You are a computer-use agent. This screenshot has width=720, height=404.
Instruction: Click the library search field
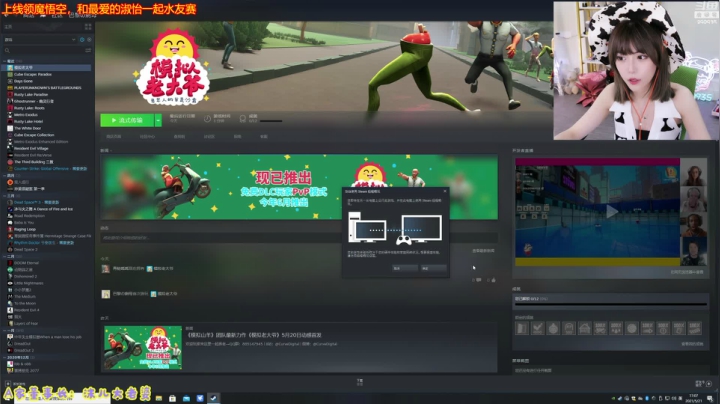pos(44,50)
